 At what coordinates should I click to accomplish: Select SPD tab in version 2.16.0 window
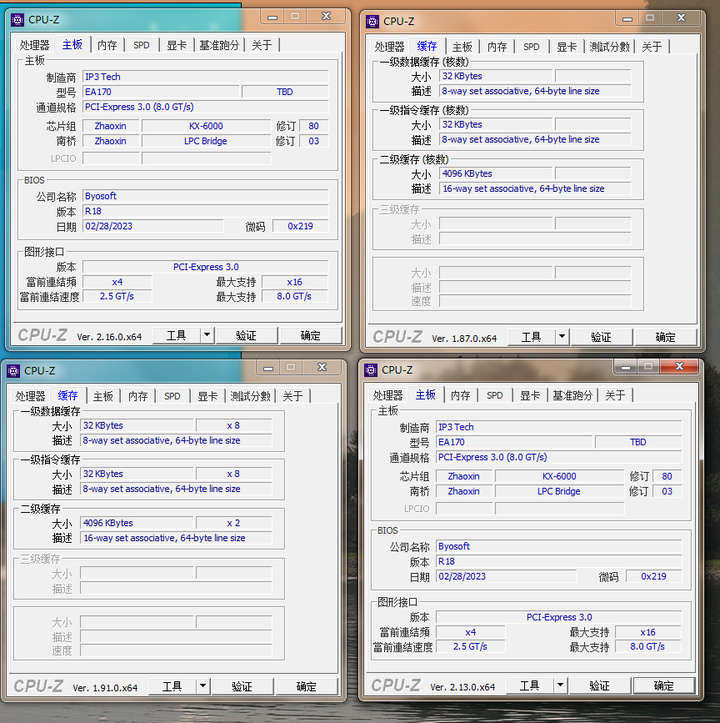[142, 45]
